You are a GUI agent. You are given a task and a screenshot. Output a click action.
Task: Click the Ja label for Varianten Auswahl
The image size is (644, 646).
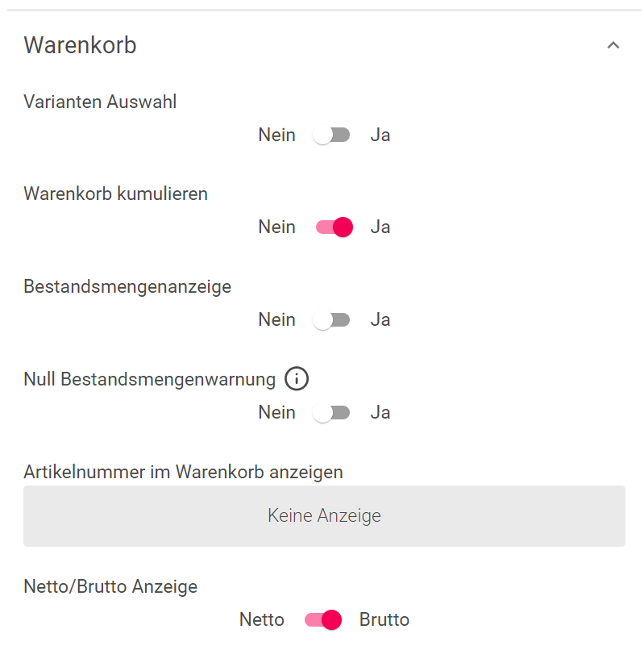[x=380, y=135]
